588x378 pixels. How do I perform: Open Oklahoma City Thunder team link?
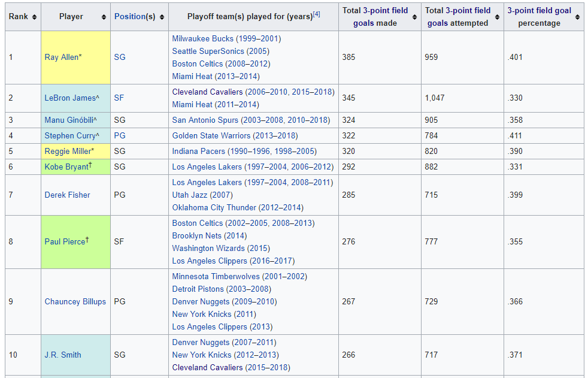[x=214, y=208]
